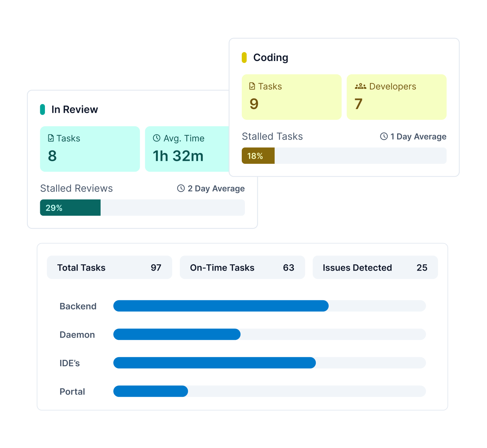The height and width of the screenshot is (448, 487).
Task: Click the Daemon progress bar
Action: (x=177, y=334)
